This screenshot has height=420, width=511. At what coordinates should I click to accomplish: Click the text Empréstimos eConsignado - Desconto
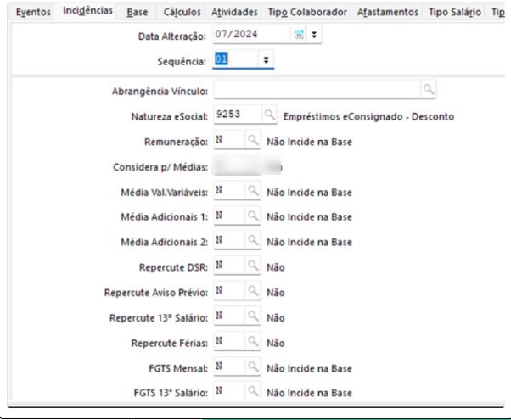tap(368, 116)
